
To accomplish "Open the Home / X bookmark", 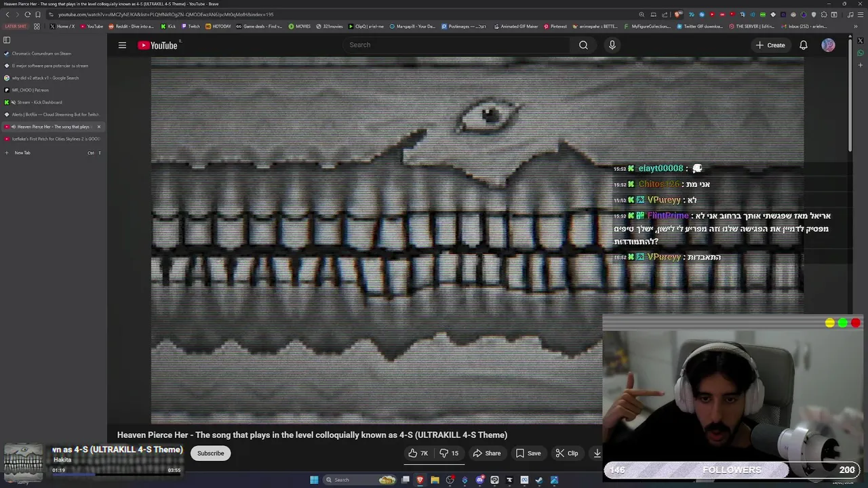I will tap(62, 26).
